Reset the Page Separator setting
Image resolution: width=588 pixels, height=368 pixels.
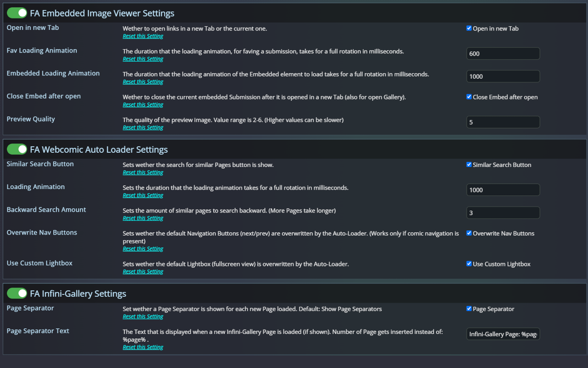pyautogui.click(x=143, y=316)
